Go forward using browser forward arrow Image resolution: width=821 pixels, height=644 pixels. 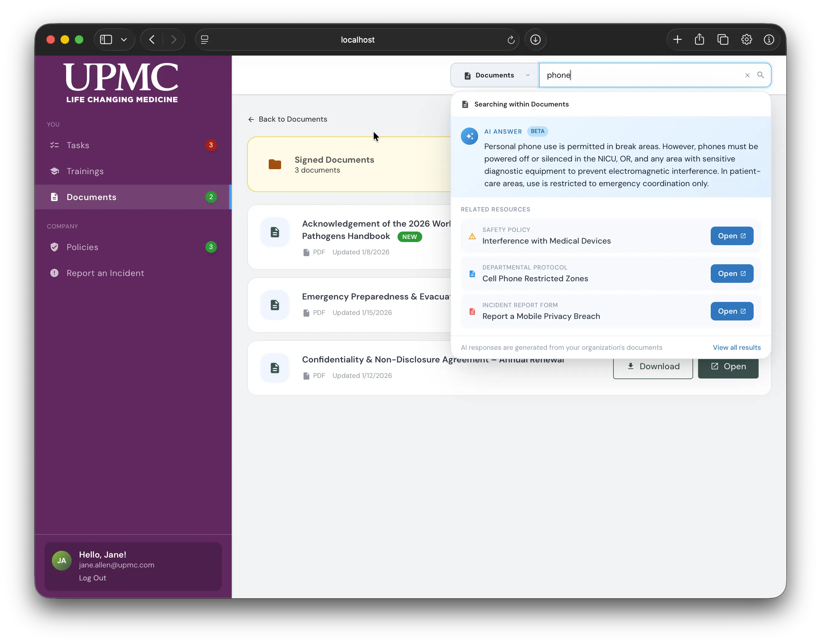point(174,40)
